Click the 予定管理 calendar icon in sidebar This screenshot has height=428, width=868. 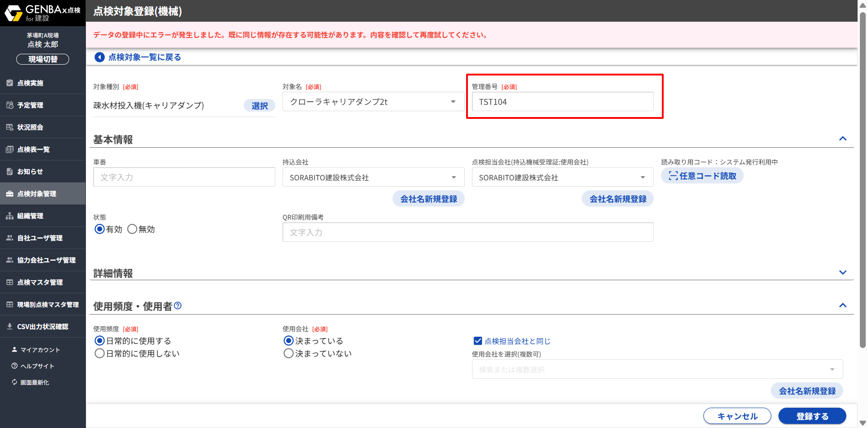coord(9,105)
